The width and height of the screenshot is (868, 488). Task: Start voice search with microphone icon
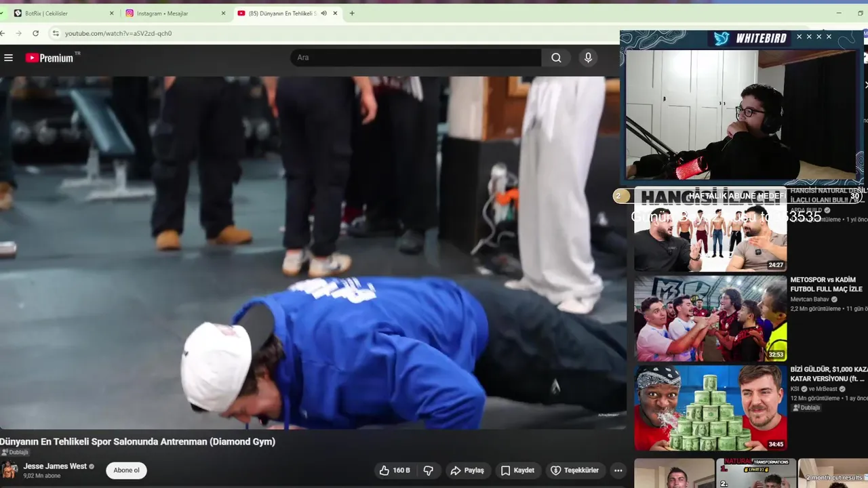point(588,58)
